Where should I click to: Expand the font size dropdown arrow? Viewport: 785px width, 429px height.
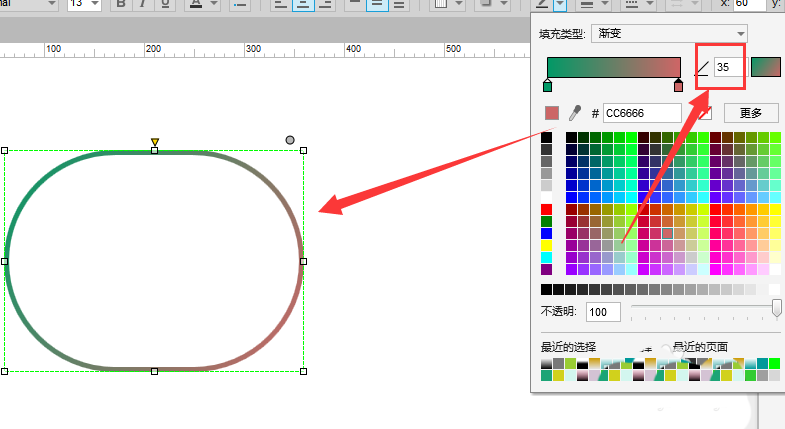(95, 4)
